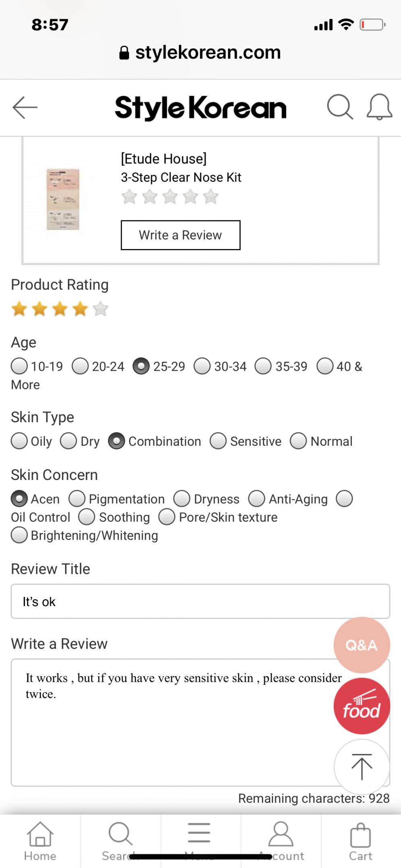Select Pigmentation skin concern

(77, 498)
